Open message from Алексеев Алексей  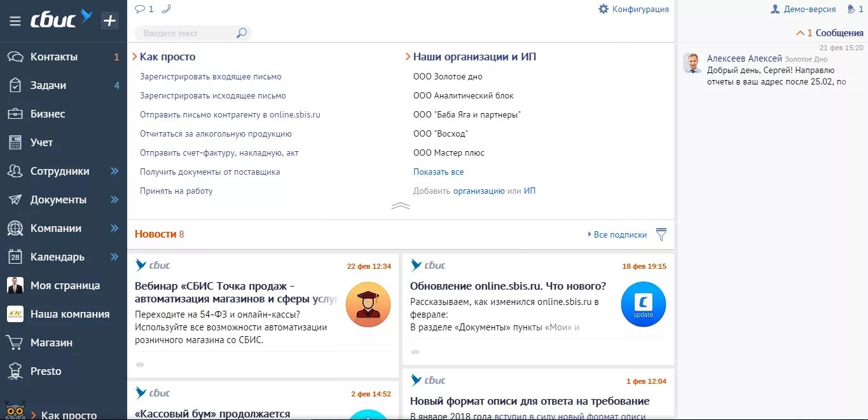click(773, 70)
